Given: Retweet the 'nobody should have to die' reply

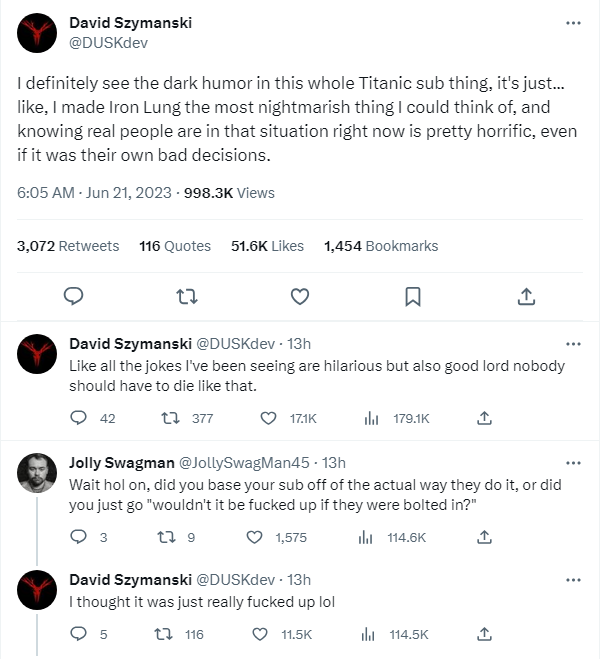Looking at the screenshot, I should 170,418.
